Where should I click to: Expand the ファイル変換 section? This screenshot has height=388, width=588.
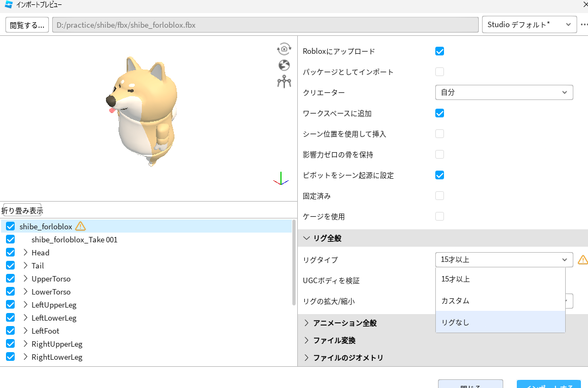pyautogui.click(x=306, y=340)
